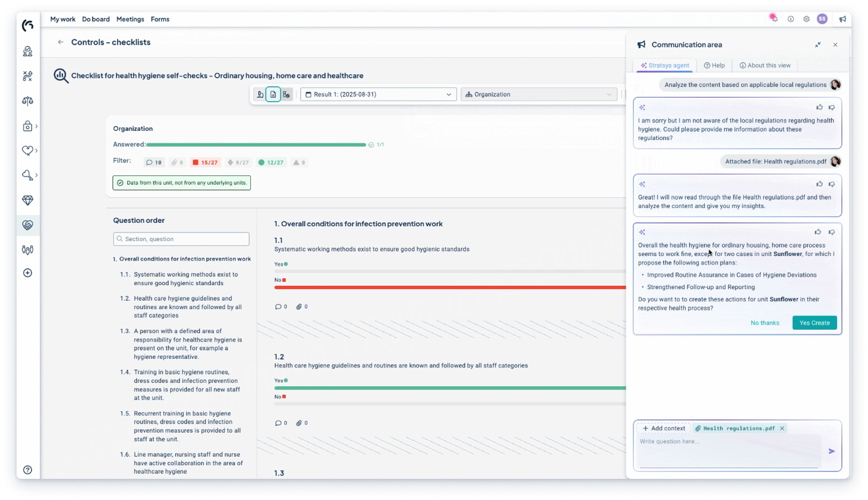This screenshot has width=868, height=500.
Task: Click the Section, question search field
Action: [181, 239]
